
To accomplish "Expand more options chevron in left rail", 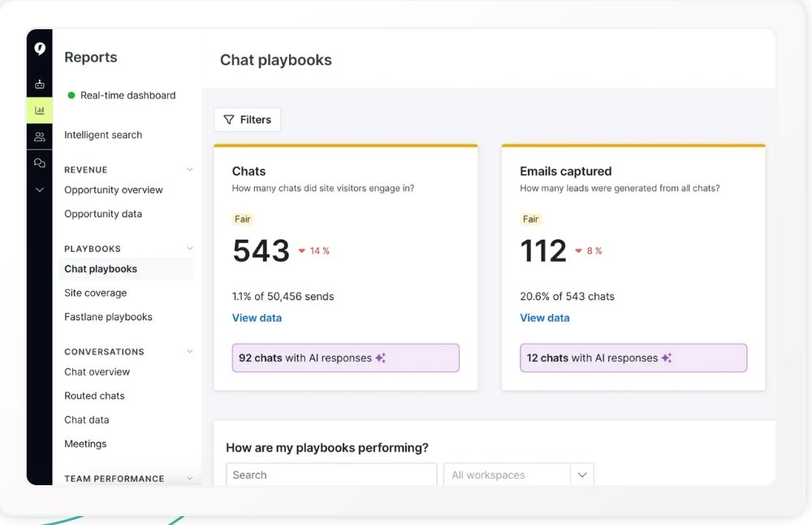I will point(39,189).
